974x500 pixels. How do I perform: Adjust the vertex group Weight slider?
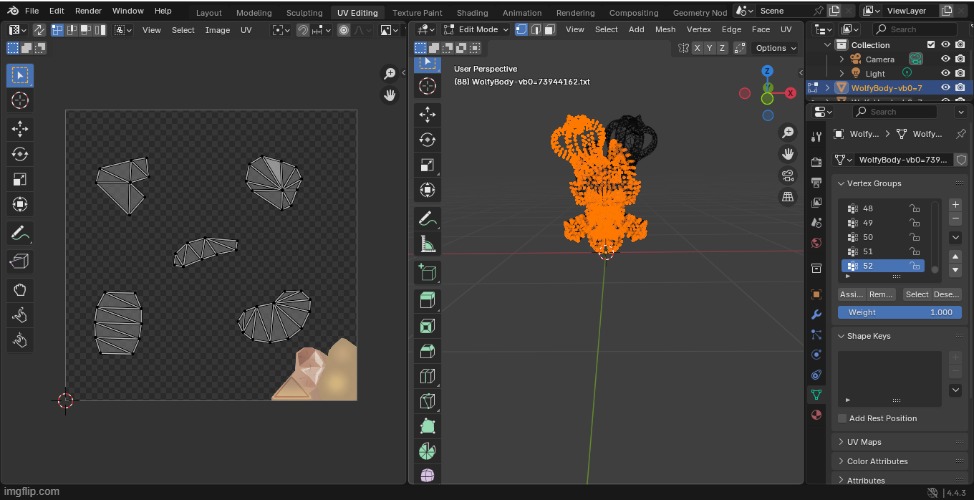coord(899,312)
